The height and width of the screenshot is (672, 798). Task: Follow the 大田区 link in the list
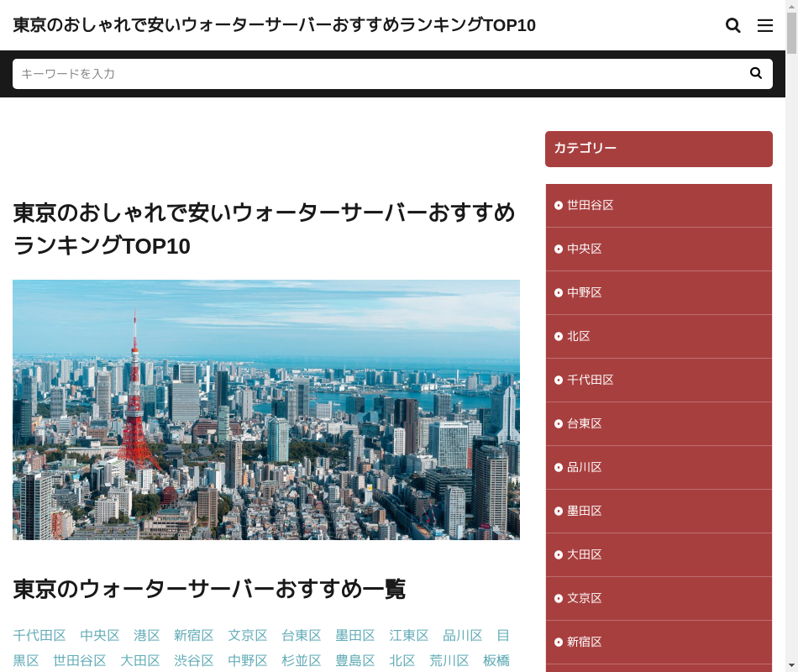(x=140, y=661)
